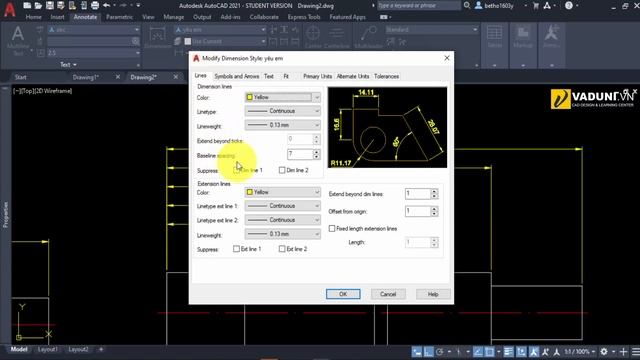The width and height of the screenshot is (640, 360).
Task: Click the Multileader tool icon
Action: (x=369, y=34)
